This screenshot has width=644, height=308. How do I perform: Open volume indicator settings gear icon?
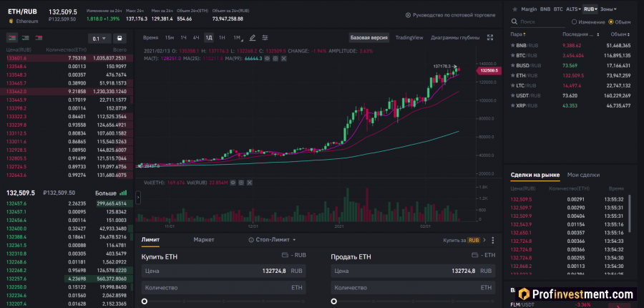pyautogui.click(x=241, y=183)
